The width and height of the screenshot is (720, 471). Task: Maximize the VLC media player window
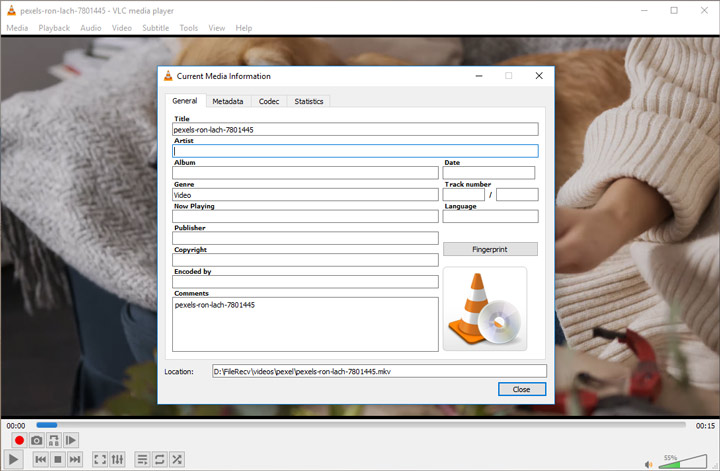674,10
